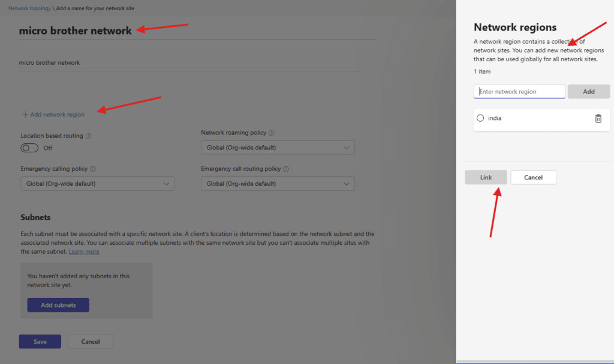Image resolution: width=614 pixels, height=364 pixels.
Task: Click the Add subnets button
Action: point(58,305)
